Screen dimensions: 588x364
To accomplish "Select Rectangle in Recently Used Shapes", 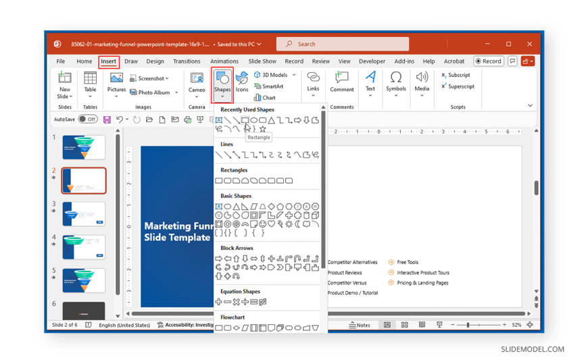I will coord(245,120).
